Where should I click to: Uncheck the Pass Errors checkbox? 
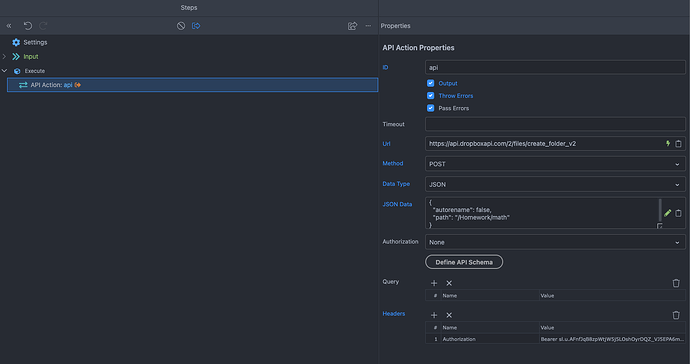click(430, 108)
